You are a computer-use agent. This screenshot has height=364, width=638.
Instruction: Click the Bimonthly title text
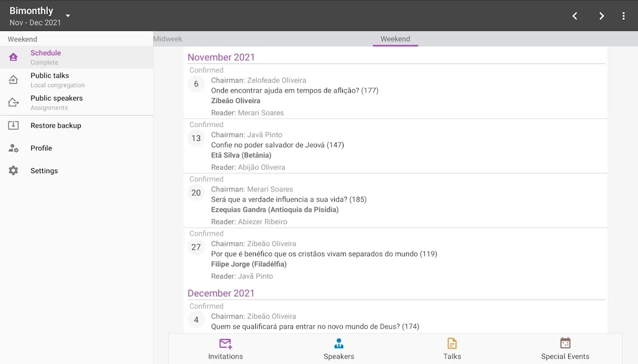(x=31, y=10)
